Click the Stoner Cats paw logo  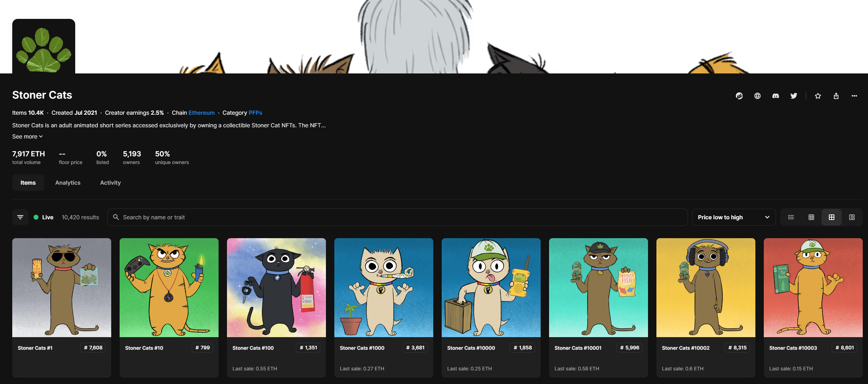pyautogui.click(x=44, y=47)
